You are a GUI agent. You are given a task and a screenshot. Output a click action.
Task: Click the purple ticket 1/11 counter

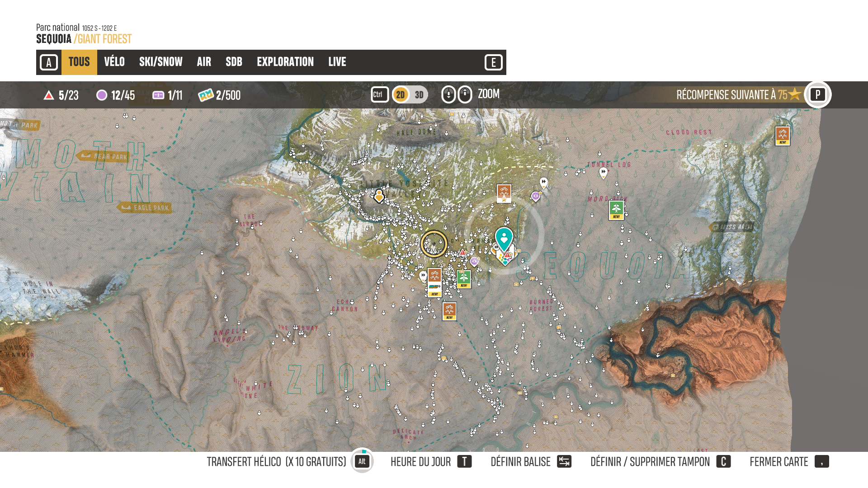click(167, 95)
